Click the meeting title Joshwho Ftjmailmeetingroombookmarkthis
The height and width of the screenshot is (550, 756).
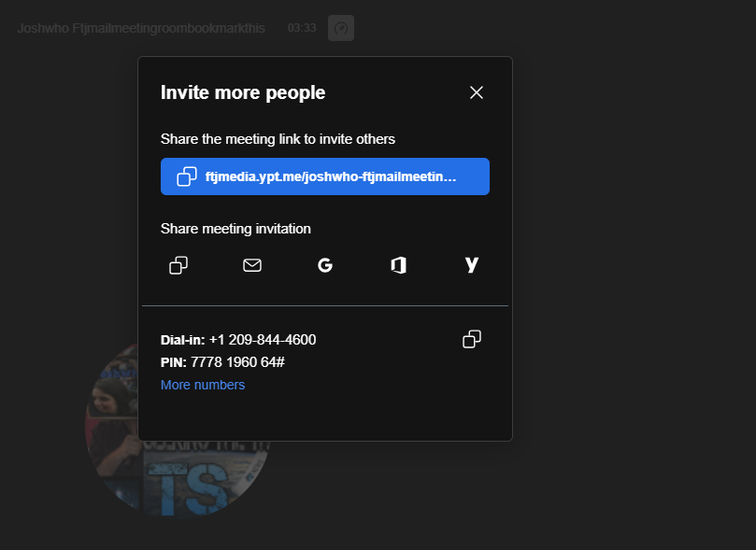[141, 28]
